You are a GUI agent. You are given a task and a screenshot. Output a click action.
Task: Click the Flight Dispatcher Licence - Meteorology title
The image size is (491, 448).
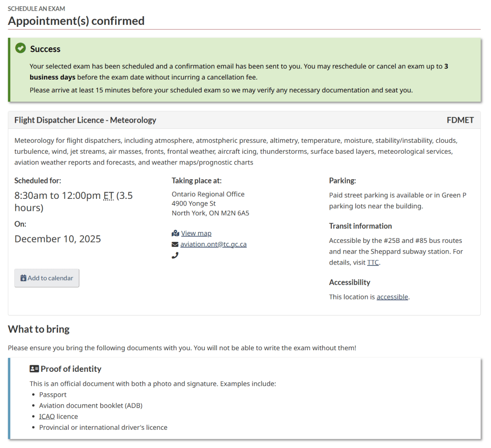click(85, 120)
